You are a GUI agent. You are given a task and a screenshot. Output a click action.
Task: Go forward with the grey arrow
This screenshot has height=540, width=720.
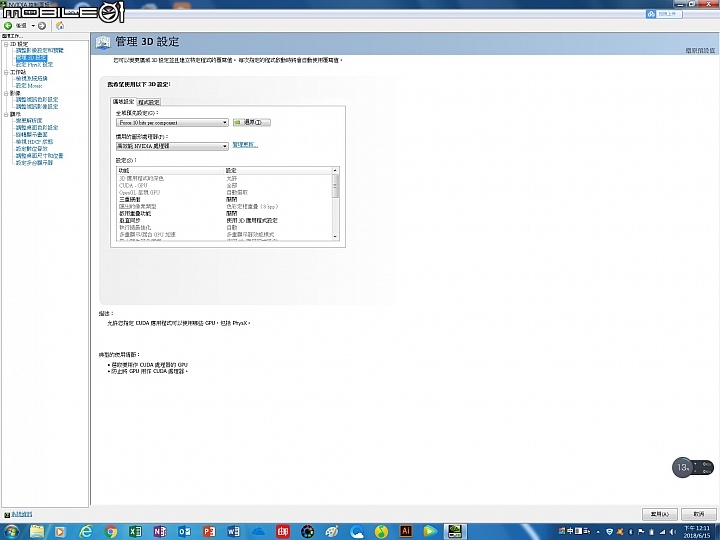click(42, 26)
